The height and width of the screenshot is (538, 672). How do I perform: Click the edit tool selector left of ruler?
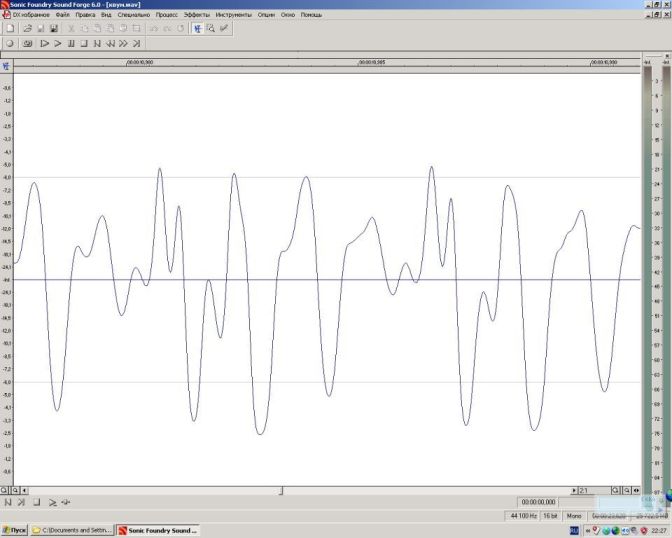pos(6,66)
